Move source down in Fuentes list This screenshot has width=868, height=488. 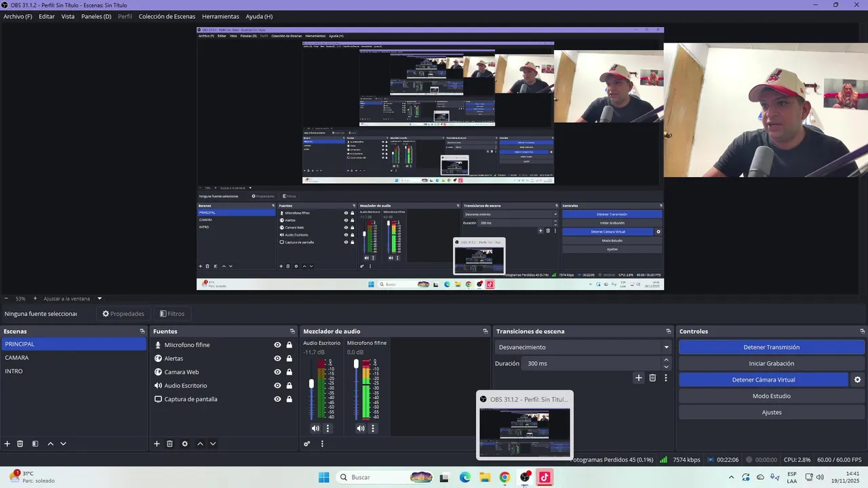(x=212, y=444)
